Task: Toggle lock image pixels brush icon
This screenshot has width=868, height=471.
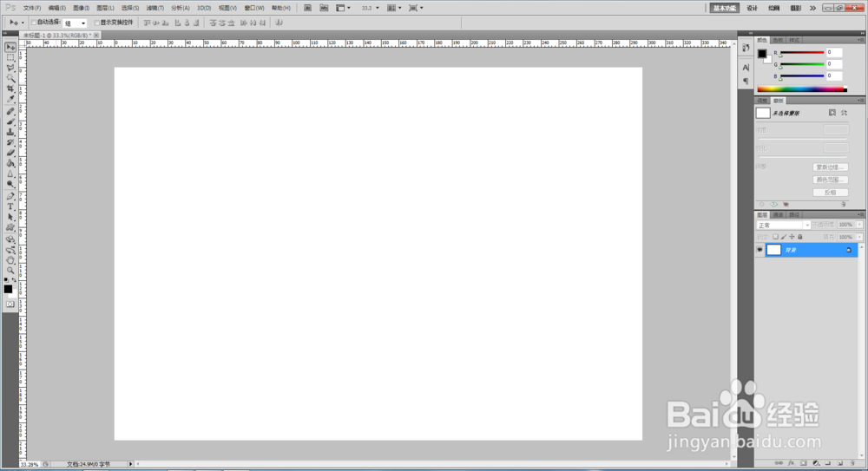Action: 784,237
